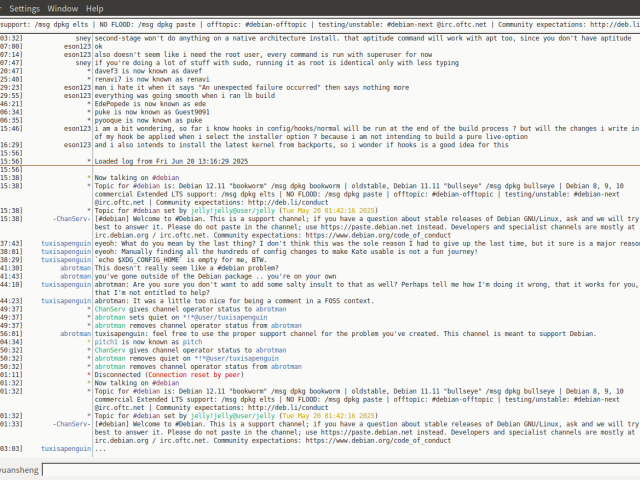This screenshot has height=480, width=640.
Task: Click the yuansheng nickname button
Action: coord(18,469)
